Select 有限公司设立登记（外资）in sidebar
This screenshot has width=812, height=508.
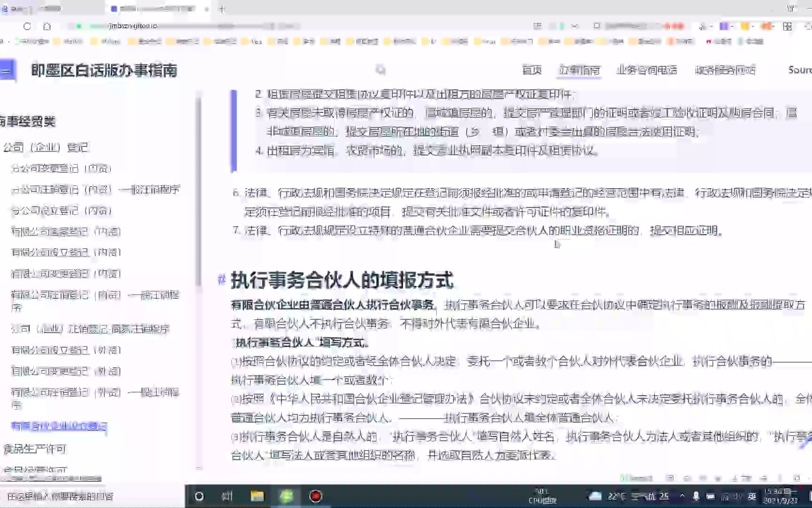tap(66, 350)
